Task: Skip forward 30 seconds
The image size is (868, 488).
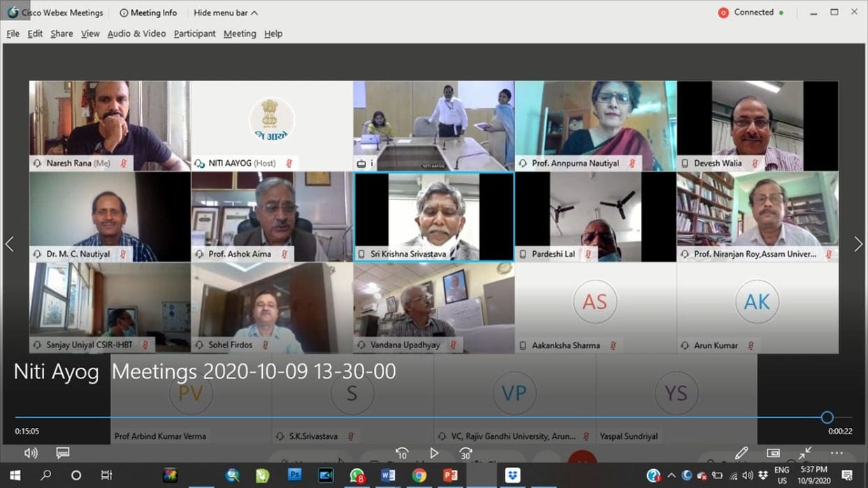Action: pos(465,453)
